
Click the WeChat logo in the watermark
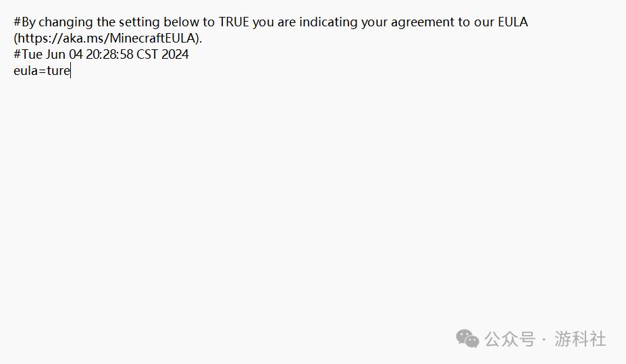[x=467, y=338]
